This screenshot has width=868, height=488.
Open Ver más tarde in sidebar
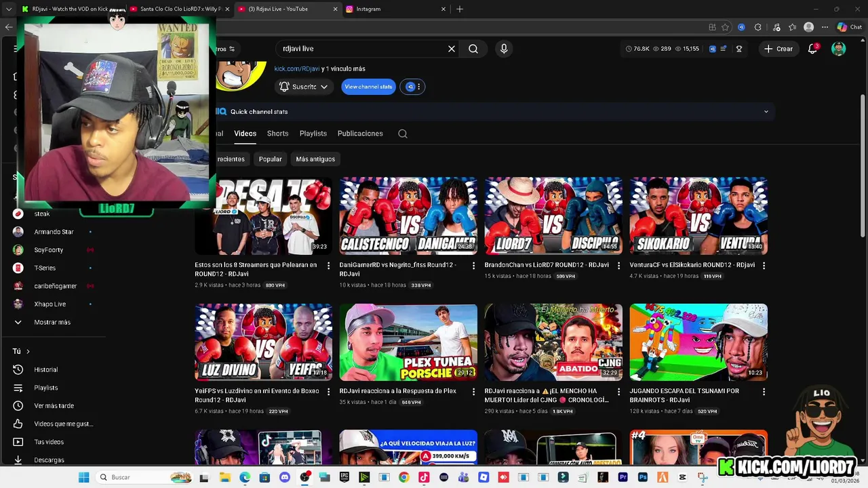[x=54, y=405]
